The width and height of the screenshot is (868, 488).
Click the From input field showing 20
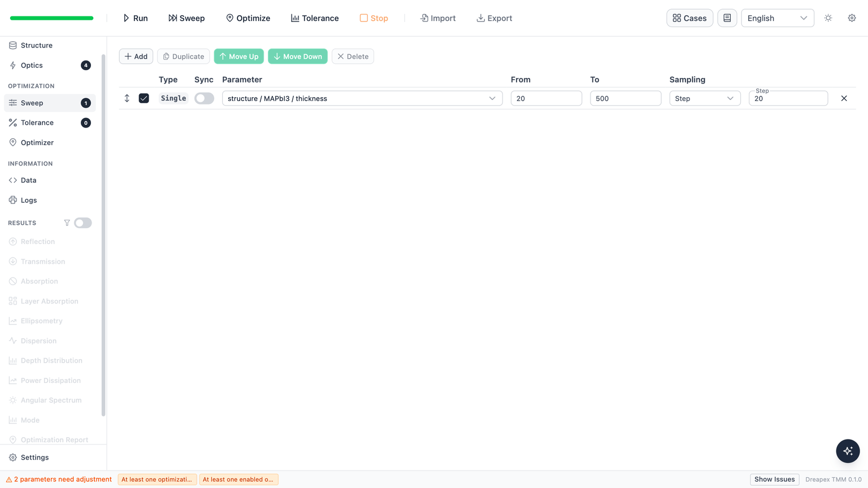pyautogui.click(x=546, y=98)
